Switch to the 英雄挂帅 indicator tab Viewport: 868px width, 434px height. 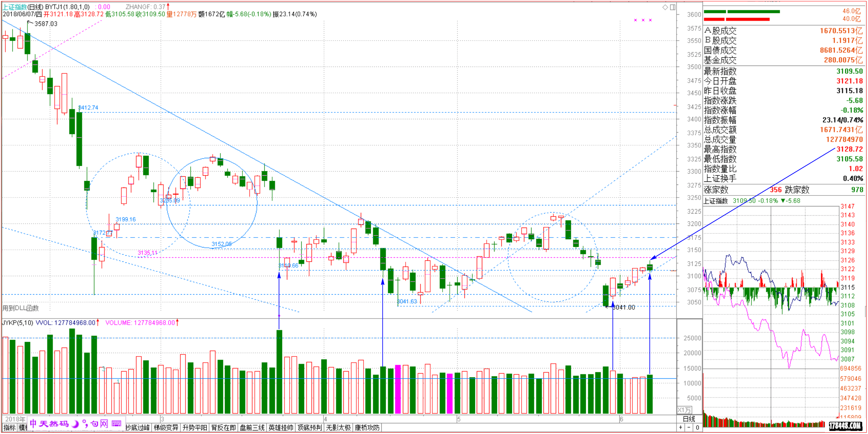[x=281, y=428]
